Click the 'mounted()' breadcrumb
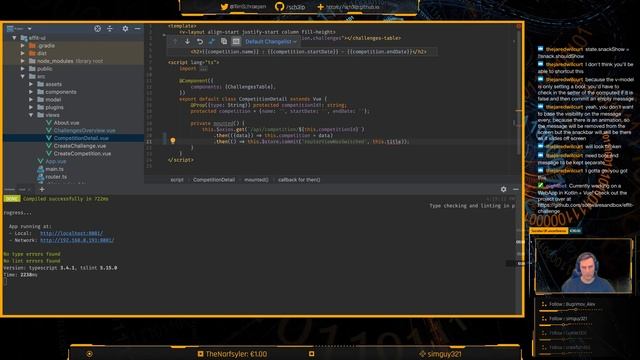Image resolution: width=640 pixels, height=360 pixels. click(256, 180)
